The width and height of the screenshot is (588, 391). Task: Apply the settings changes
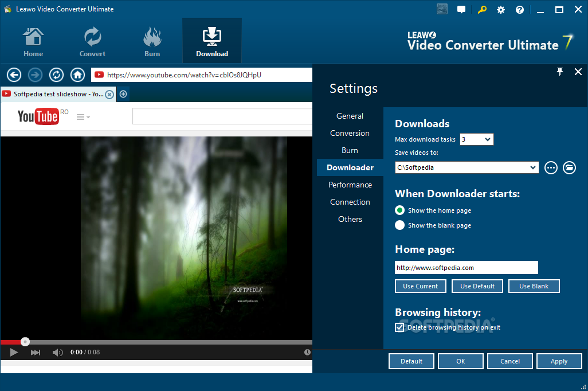click(559, 361)
